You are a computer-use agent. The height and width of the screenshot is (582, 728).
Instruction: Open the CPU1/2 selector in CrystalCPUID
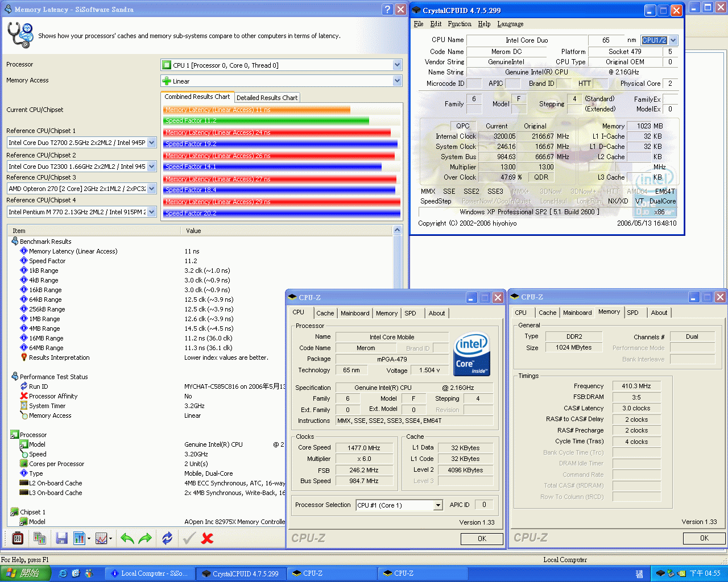(673, 40)
